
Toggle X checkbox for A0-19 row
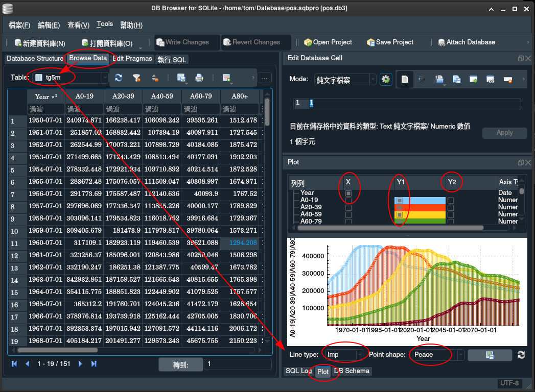pyautogui.click(x=348, y=201)
